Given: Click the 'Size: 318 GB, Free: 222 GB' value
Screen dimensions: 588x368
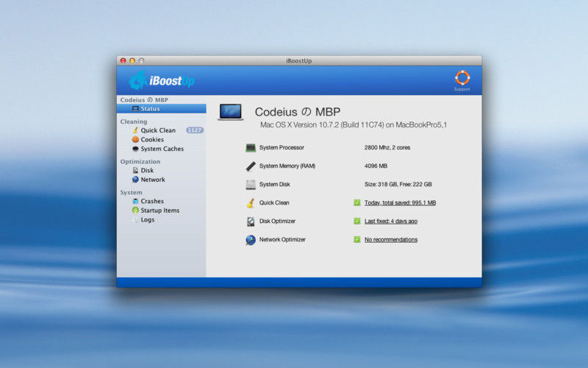Looking at the screenshot, I should tap(398, 185).
